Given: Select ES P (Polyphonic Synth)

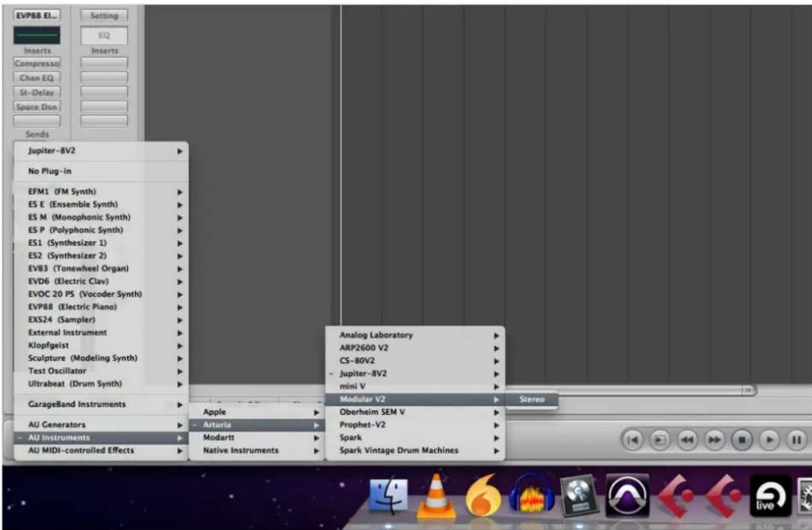Looking at the screenshot, I should click(101, 230).
